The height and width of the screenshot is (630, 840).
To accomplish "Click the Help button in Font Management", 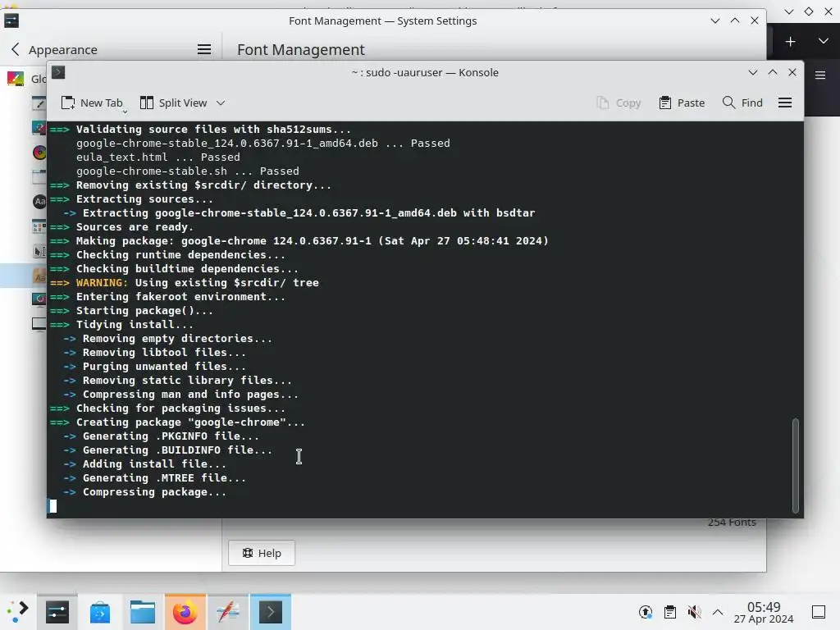I will click(262, 553).
